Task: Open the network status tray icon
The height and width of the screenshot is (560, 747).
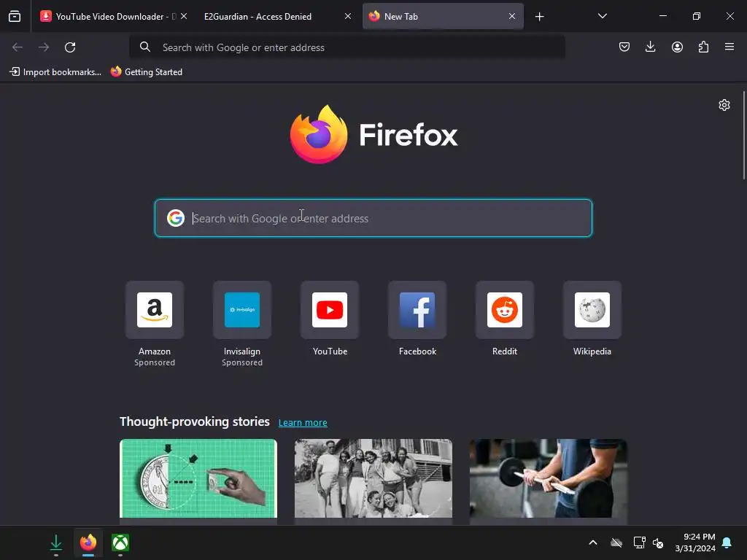Action: click(x=639, y=542)
